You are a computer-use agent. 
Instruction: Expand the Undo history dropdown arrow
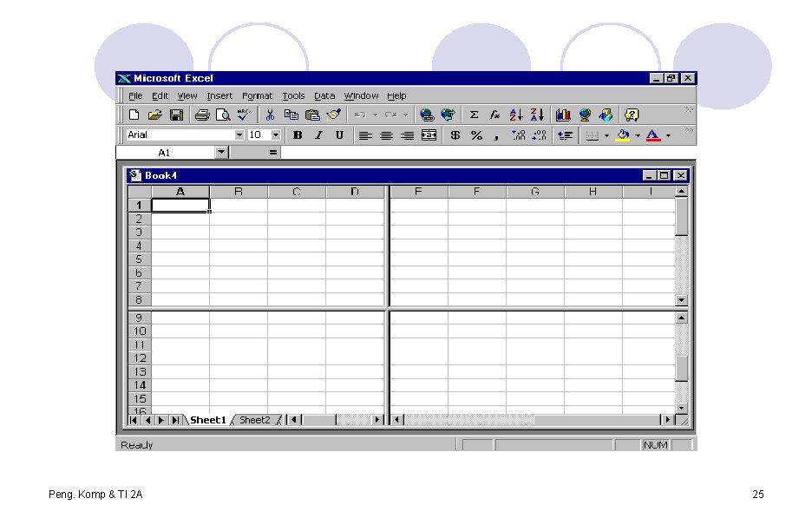coord(375,115)
